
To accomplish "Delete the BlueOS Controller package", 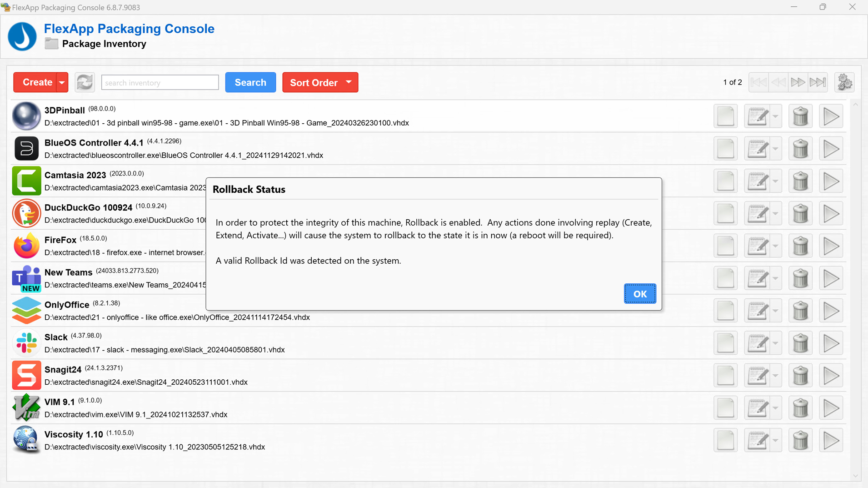I will [x=800, y=149].
